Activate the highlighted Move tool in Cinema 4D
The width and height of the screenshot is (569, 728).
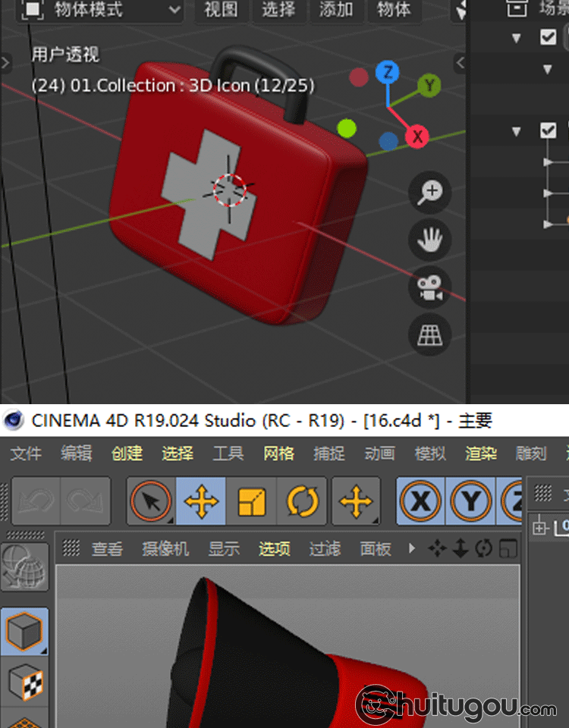pyautogui.click(x=201, y=501)
